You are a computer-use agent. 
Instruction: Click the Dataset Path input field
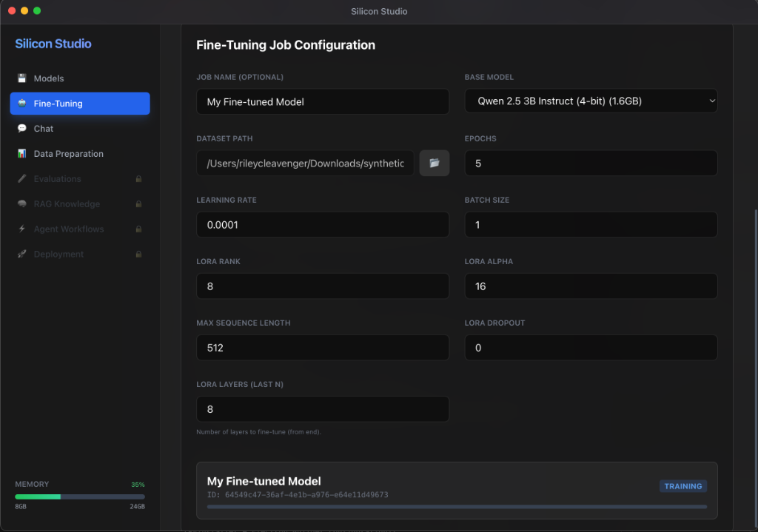[305, 164]
